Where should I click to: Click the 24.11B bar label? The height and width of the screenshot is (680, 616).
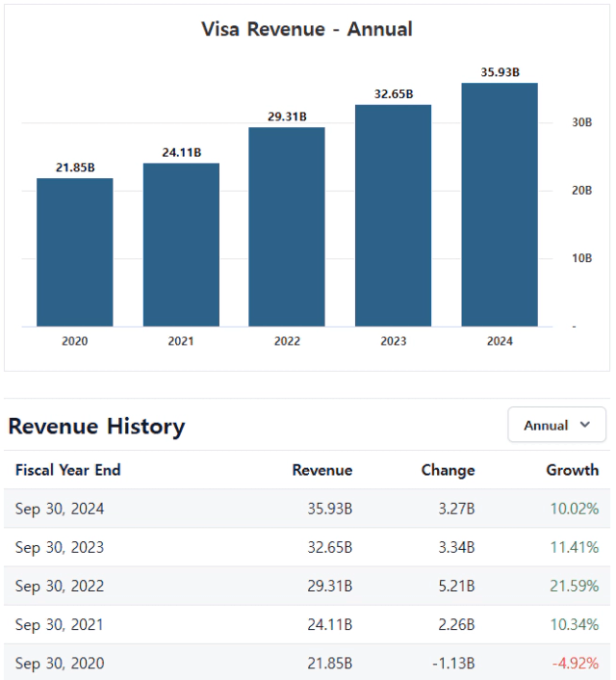coord(182,152)
